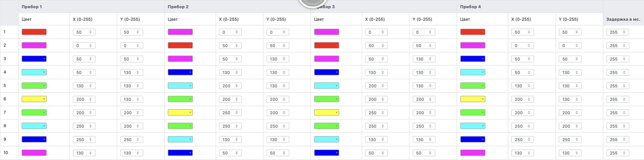The width and height of the screenshot is (644, 160).
Task: Click stepper of Прибор 3 Y in row 6
Action: point(430,99)
